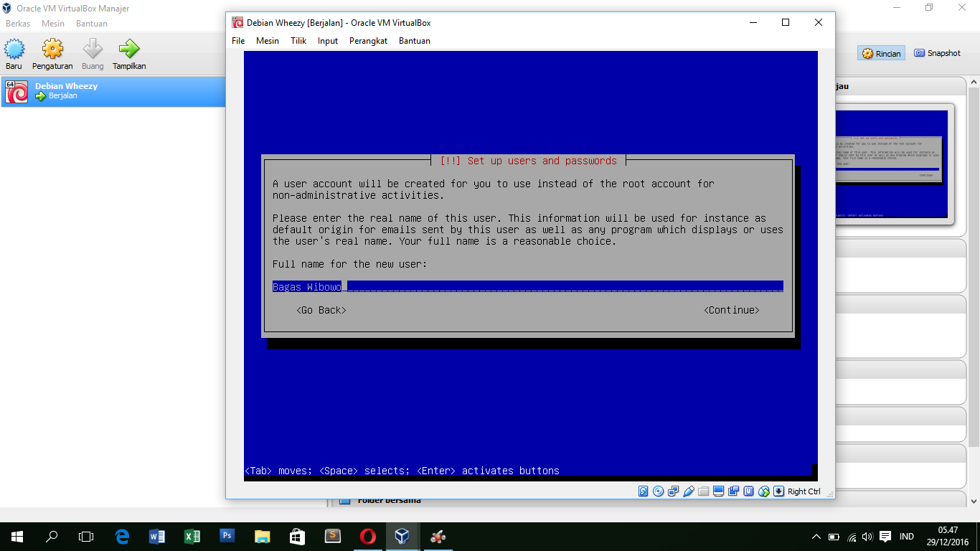The width and height of the screenshot is (980, 551).
Task: Click the <Go Back> button in the installer
Action: 321,310
